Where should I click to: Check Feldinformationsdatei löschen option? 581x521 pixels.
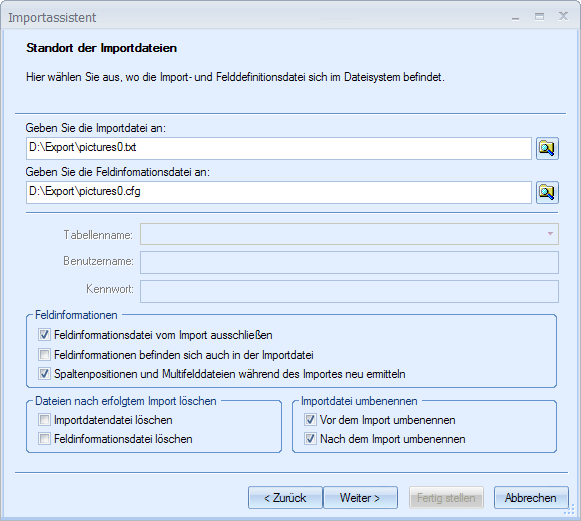(x=44, y=439)
